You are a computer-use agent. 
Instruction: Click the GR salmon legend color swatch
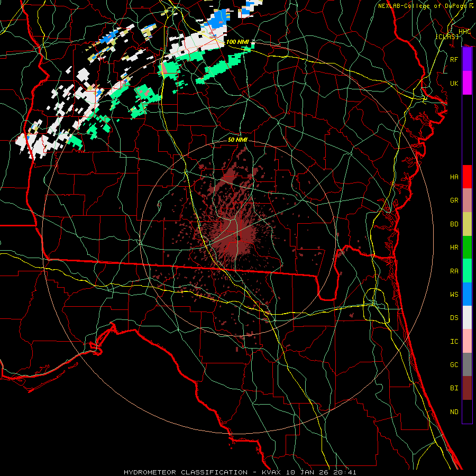467,200
